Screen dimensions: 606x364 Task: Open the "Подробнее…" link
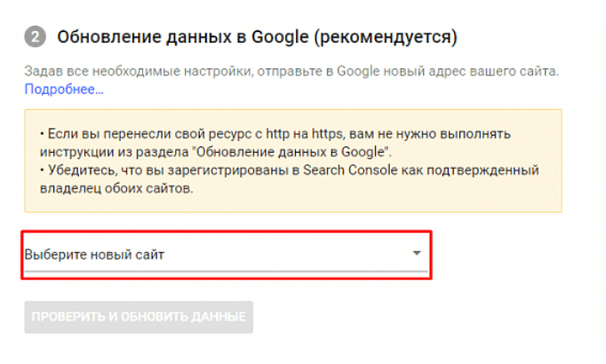click(64, 89)
